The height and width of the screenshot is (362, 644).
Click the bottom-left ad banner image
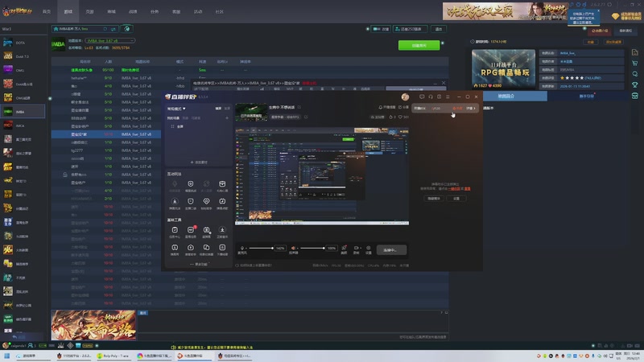tap(93, 325)
